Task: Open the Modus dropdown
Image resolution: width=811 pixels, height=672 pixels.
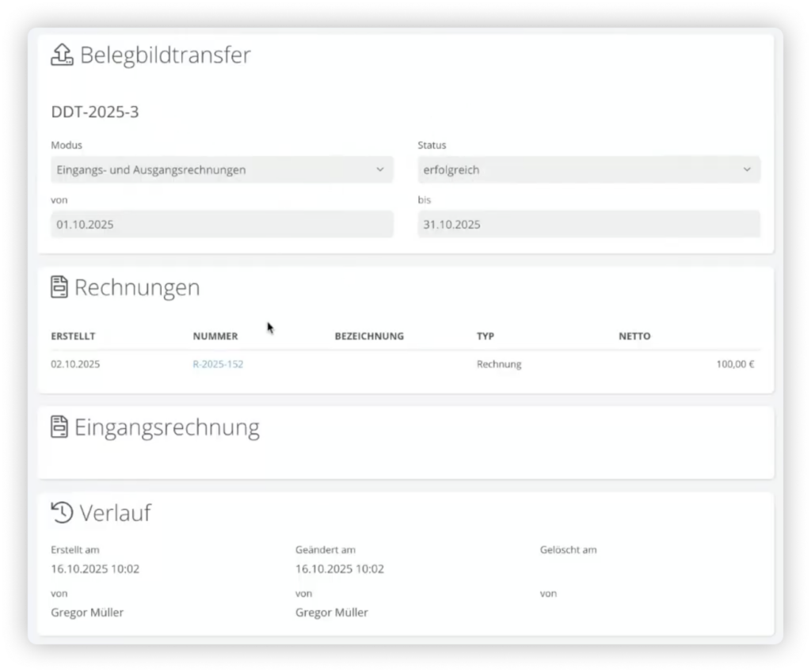Action: [x=222, y=169]
